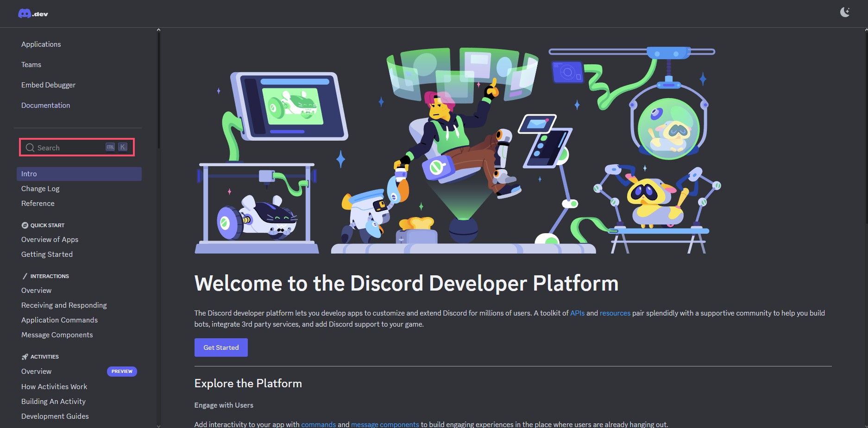
Task: Follow the message components link
Action: pyautogui.click(x=384, y=424)
